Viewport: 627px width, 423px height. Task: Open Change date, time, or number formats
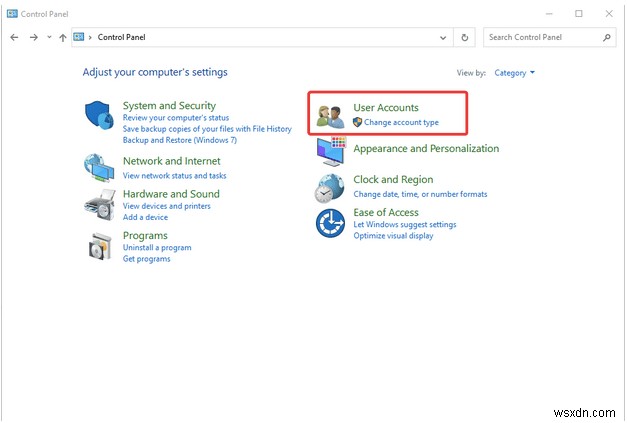click(420, 194)
